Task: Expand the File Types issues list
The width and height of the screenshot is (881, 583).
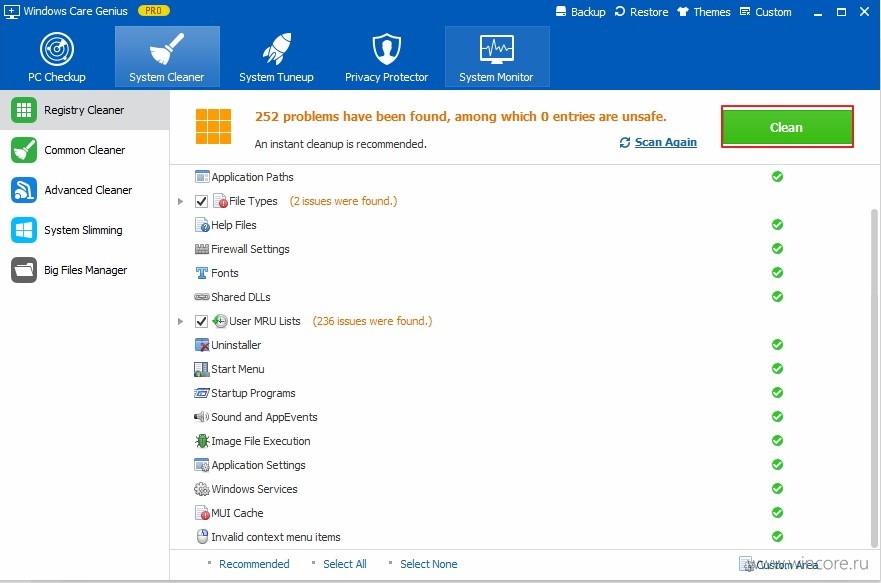Action: point(180,201)
